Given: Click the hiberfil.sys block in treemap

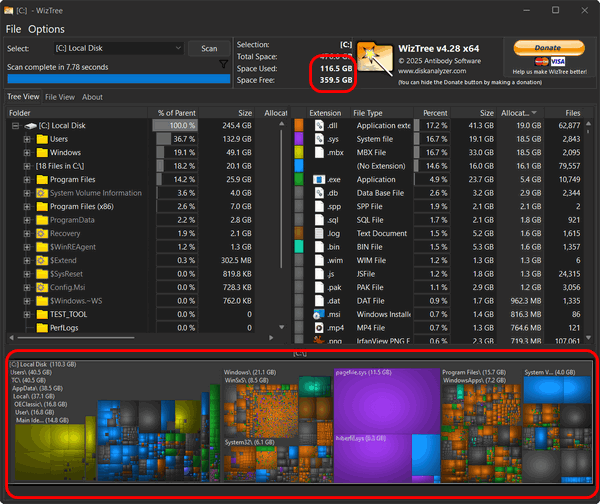Looking at the screenshot, I should click(372, 458).
